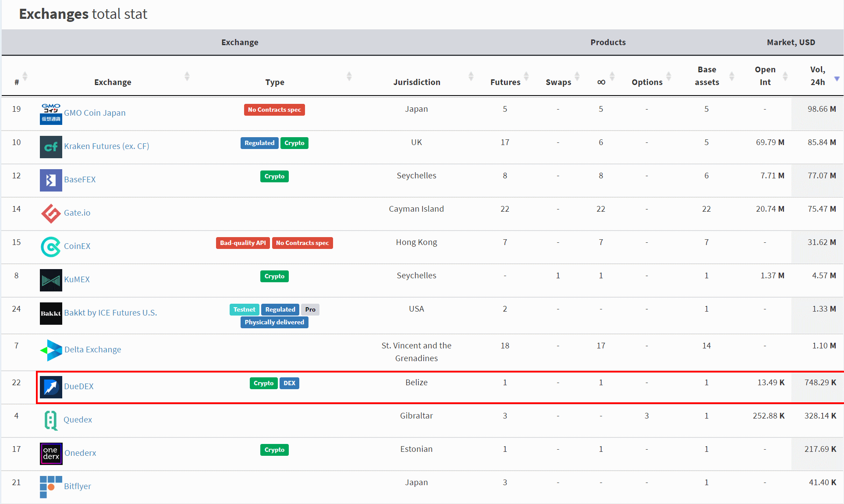Open Gate.io exchange link
Image resolution: width=844 pixels, height=504 pixels.
tap(77, 213)
